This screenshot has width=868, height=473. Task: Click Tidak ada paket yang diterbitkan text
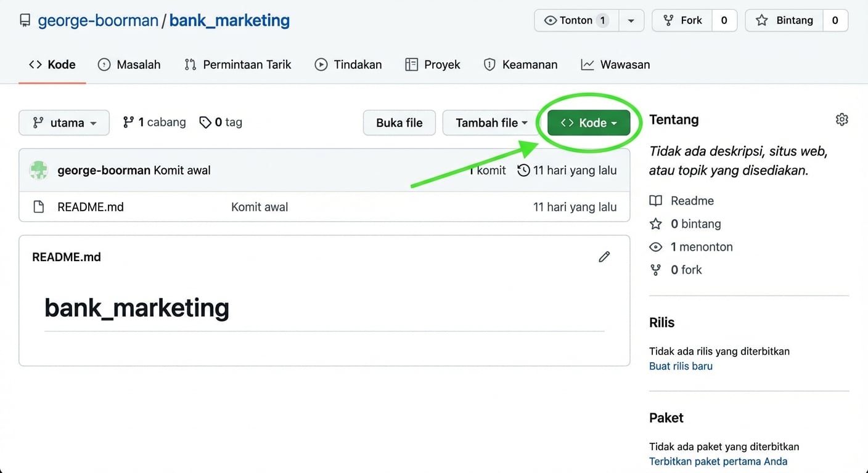coord(724,447)
